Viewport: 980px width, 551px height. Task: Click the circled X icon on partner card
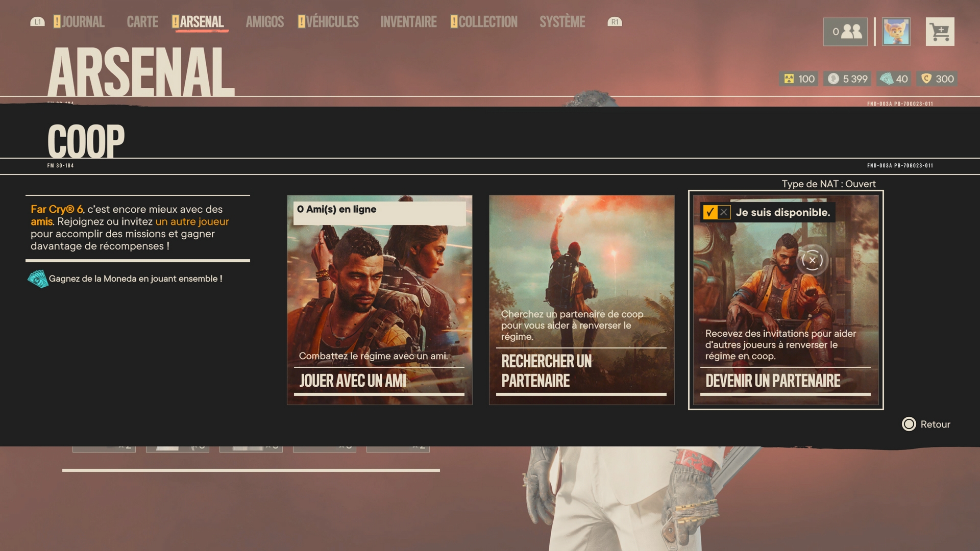coord(812,260)
